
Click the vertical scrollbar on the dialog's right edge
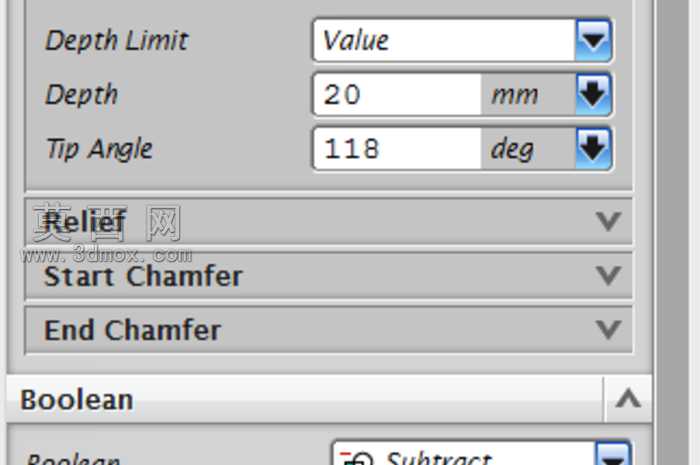pyautogui.click(x=672, y=232)
